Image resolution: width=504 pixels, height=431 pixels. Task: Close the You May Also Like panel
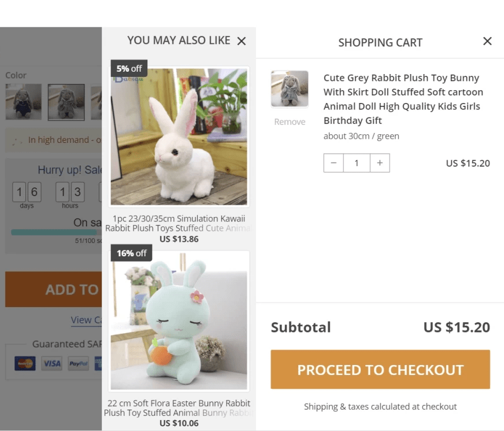tap(242, 40)
